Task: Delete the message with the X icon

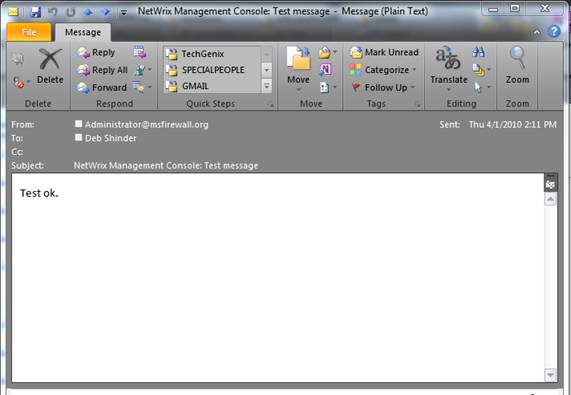Action: (x=50, y=66)
